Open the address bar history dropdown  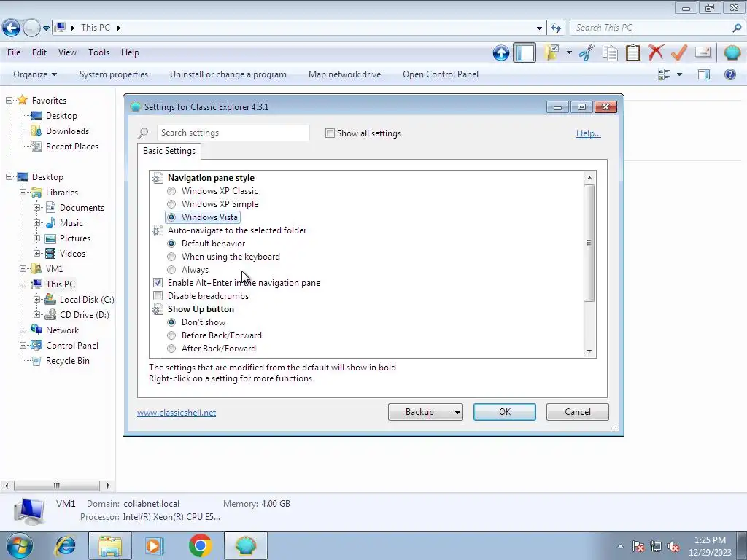click(x=539, y=28)
